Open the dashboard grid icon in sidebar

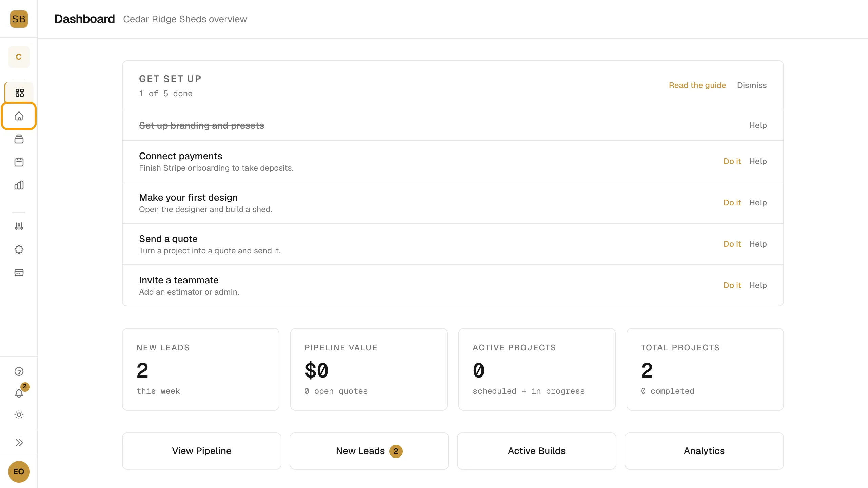pos(19,93)
